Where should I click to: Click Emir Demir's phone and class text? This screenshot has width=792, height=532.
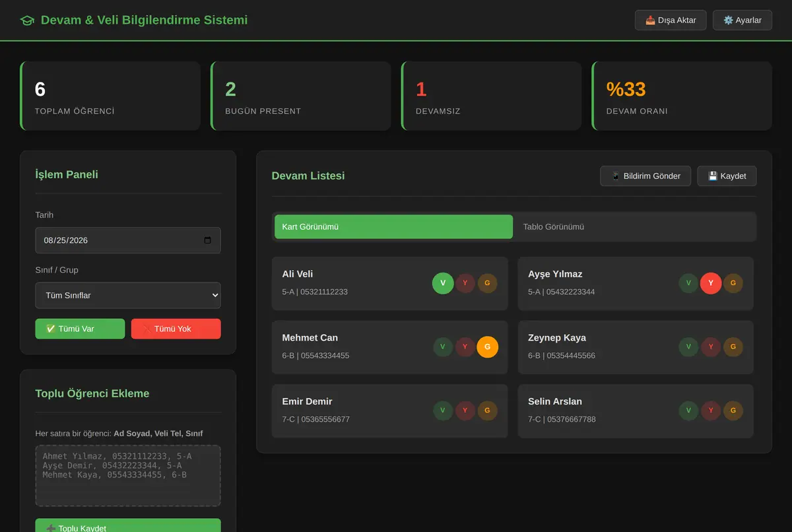click(x=316, y=419)
